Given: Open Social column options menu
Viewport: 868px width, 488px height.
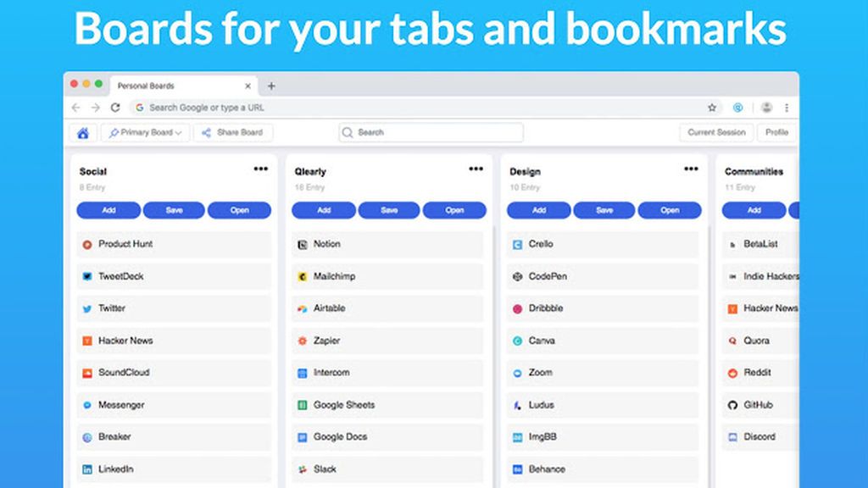Looking at the screenshot, I should [261, 169].
